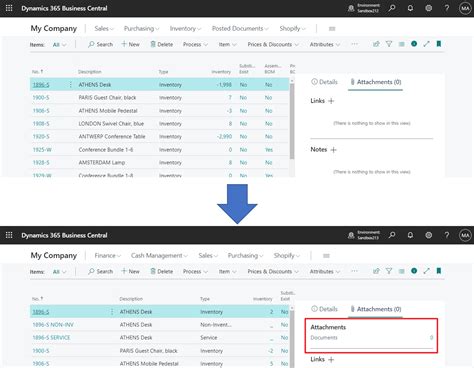Image resolution: width=474 pixels, height=368 pixels.
Task: Expand Inventory navigation menu
Action: coord(185,29)
